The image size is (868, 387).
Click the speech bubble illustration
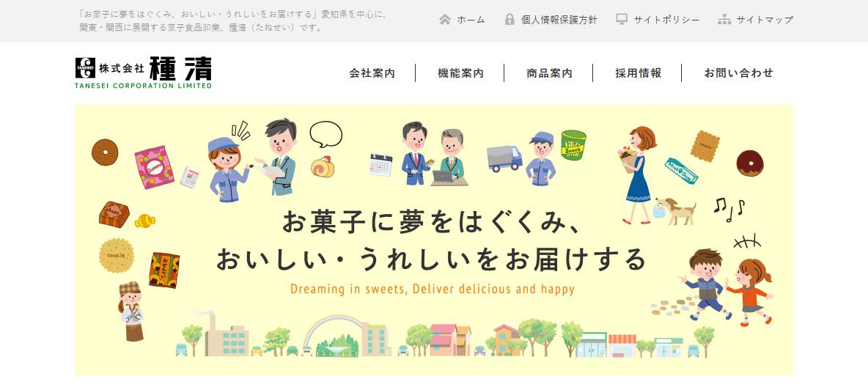[325, 135]
